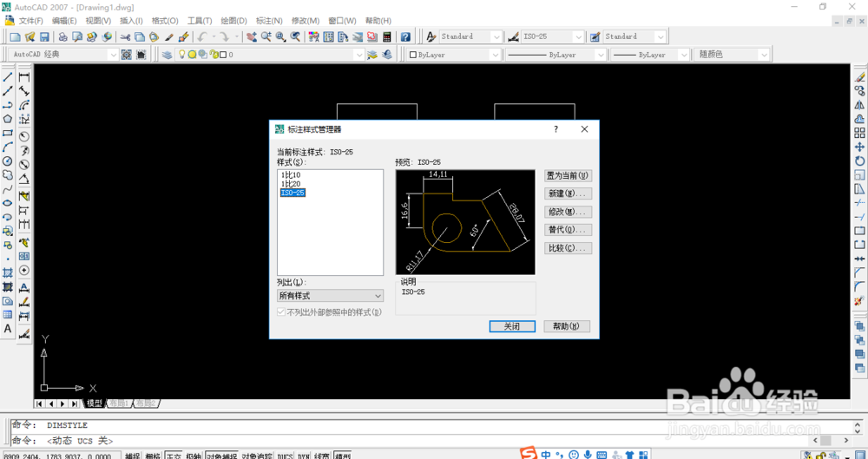
Task: Open the 文件(F) menu
Action: click(31, 21)
